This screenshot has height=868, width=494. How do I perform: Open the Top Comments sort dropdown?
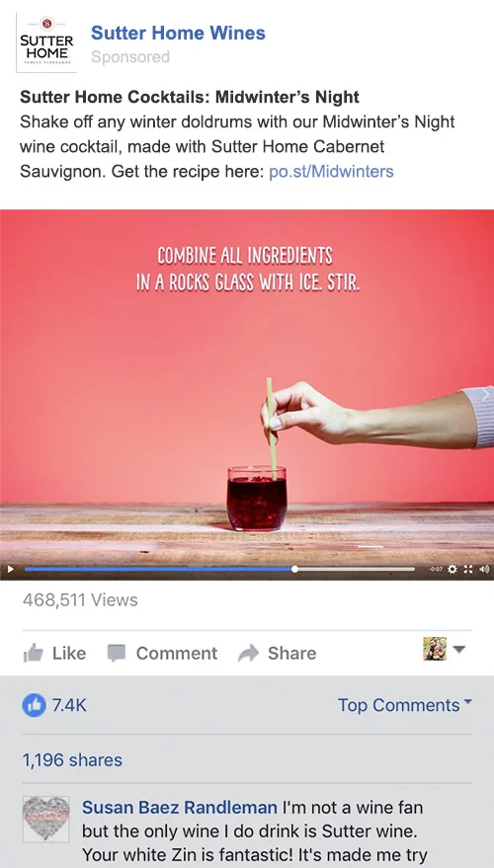[x=405, y=705]
